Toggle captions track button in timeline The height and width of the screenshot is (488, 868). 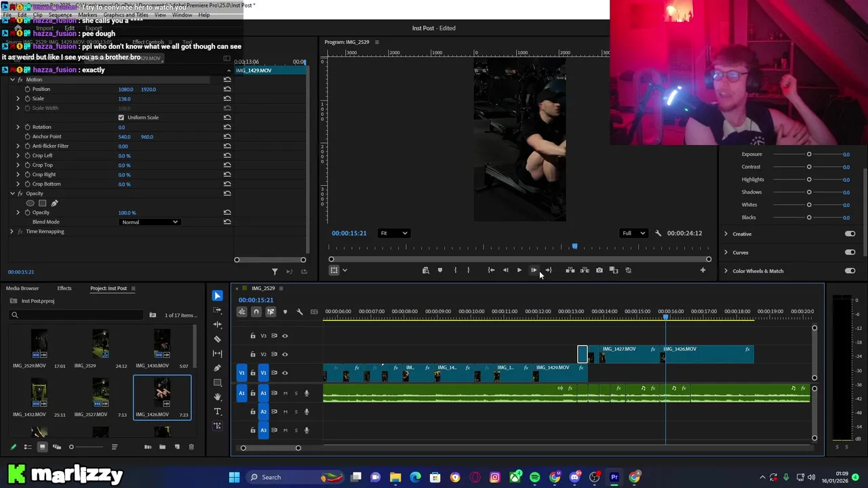tap(314, 312)
